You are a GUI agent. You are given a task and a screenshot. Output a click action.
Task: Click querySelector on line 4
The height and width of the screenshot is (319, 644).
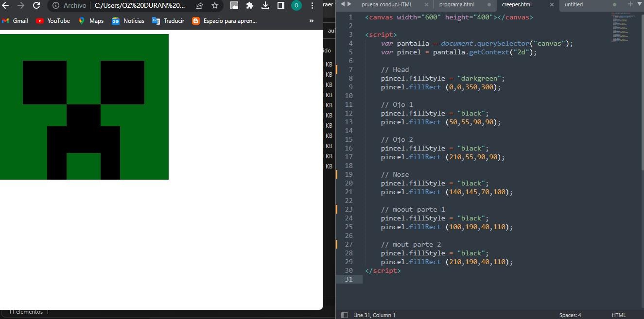(x=503, y=43)
